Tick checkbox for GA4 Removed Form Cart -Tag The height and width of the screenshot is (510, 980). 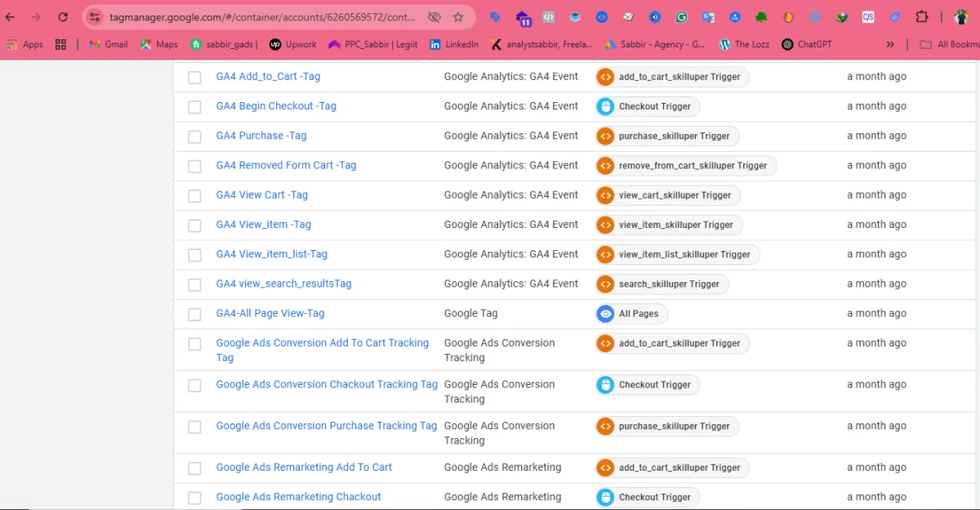pyautogui.click(x=194, y=166)
